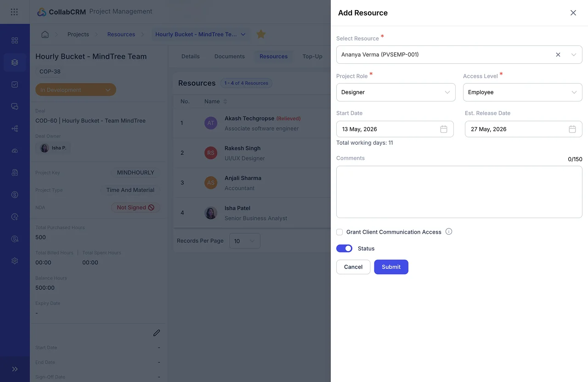Expand the In Development status dropdown
Viewport: 588px width, 382px height.
coord(76,90)
